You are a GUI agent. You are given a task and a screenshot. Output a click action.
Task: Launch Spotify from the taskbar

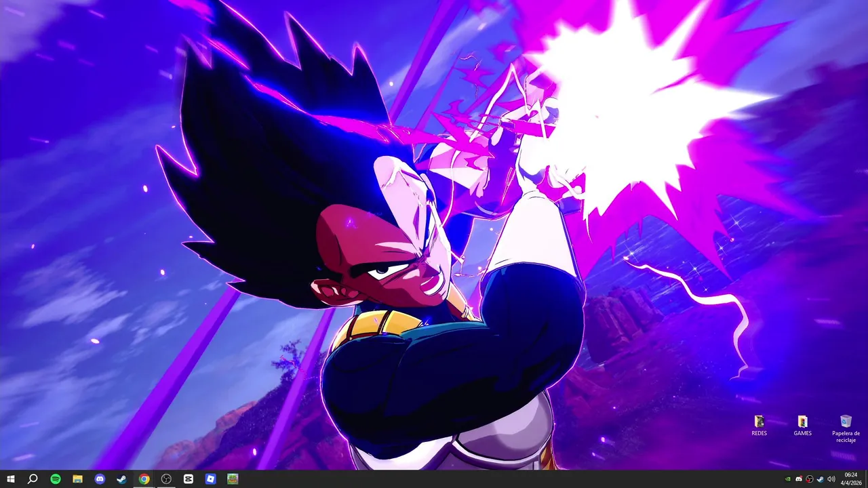click(56, 479)
